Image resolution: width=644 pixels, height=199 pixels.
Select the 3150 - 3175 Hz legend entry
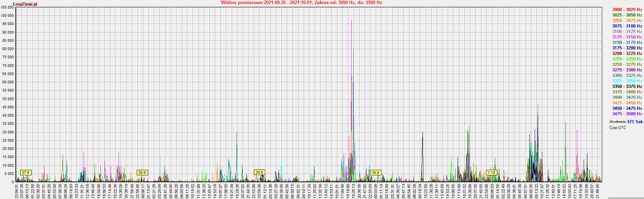[627, 43]
